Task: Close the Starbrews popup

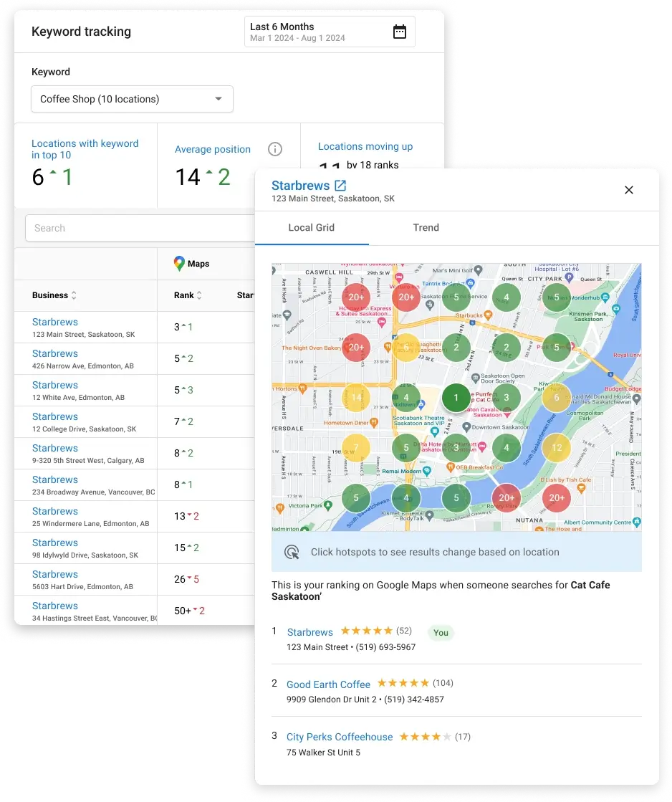Action: coord(629,190)
